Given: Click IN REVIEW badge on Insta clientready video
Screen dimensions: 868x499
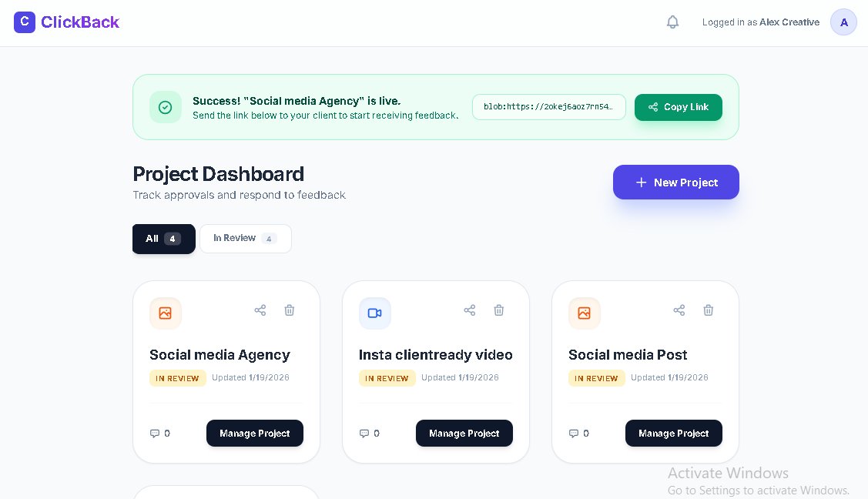Looking at the screenshot, I should (x=387, y=378).
